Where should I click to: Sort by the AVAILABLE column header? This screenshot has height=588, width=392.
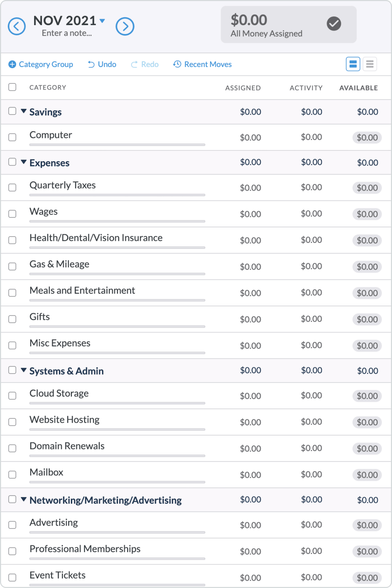pyautogui.click(x=358, y=88)
